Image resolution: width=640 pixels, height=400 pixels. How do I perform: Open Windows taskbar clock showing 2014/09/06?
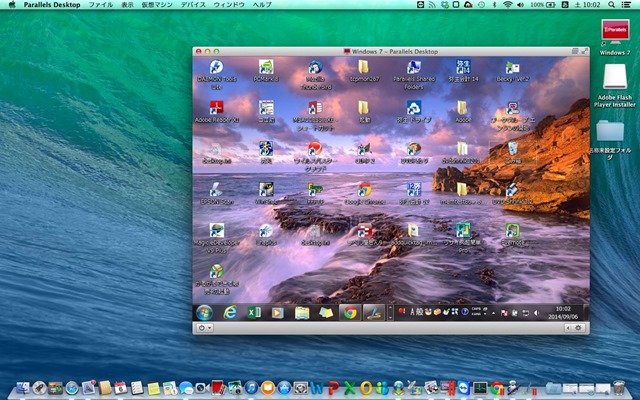pos(563,313)
